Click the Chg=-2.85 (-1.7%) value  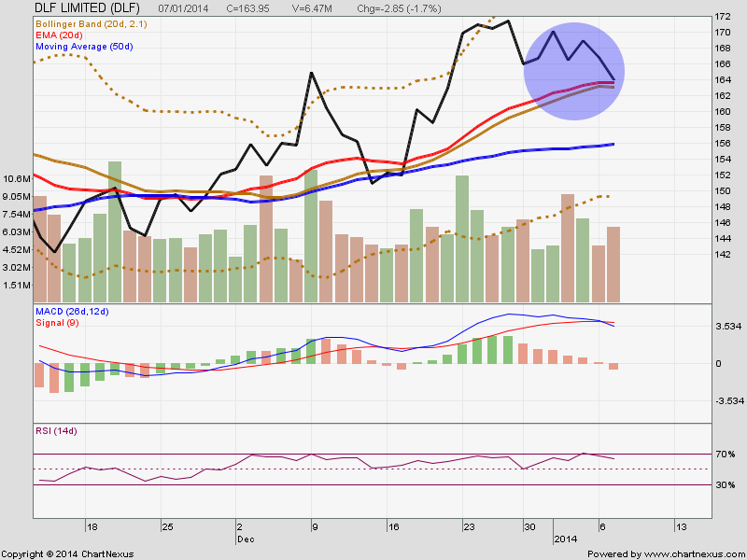399,8
